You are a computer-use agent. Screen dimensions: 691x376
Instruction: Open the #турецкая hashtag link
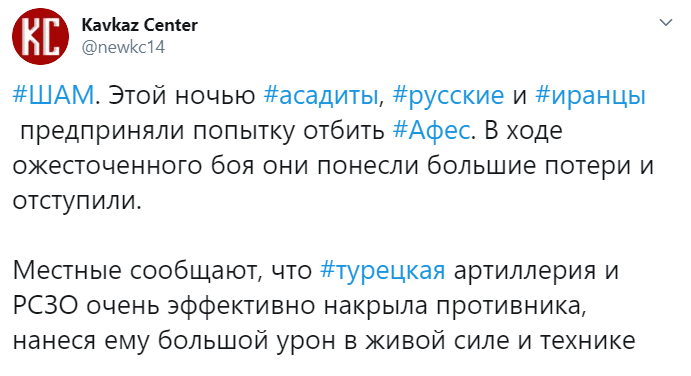coord(383,271)
